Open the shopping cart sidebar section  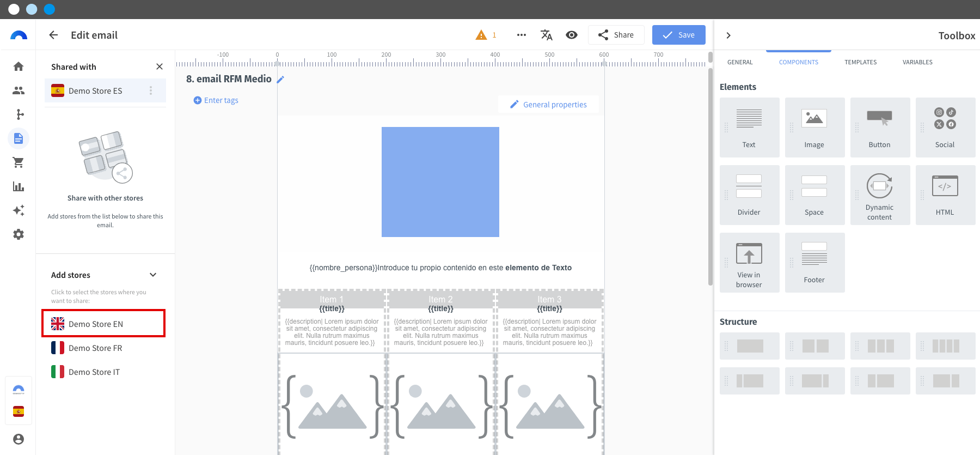coord(19,162)
